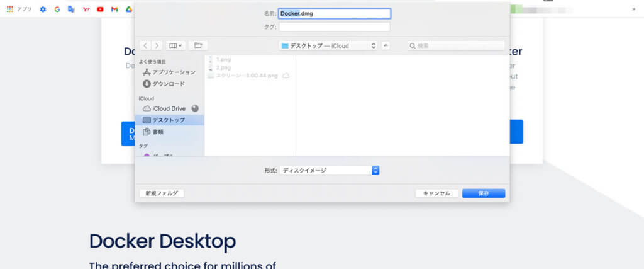Select アプリケーション in the sidebar
The width and height of the screenshot is (644, 269).
click(x=169, y=72)
